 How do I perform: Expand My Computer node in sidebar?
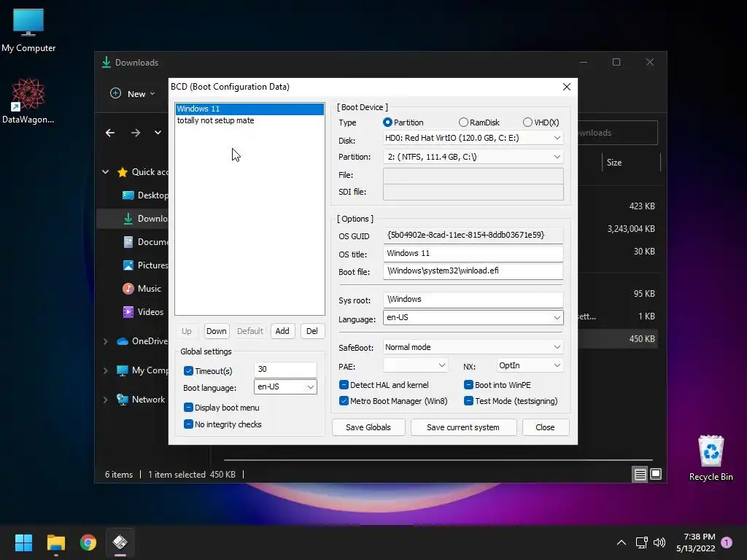105,370
